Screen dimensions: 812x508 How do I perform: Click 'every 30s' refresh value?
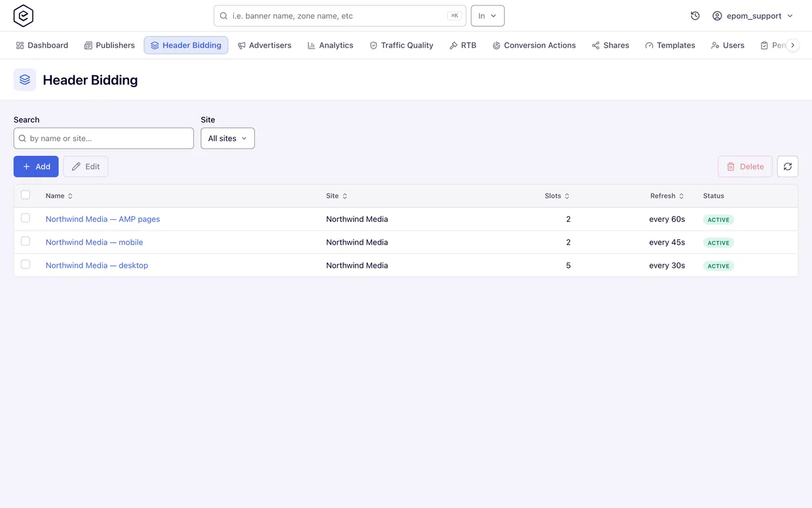click(x=667, y=265)
